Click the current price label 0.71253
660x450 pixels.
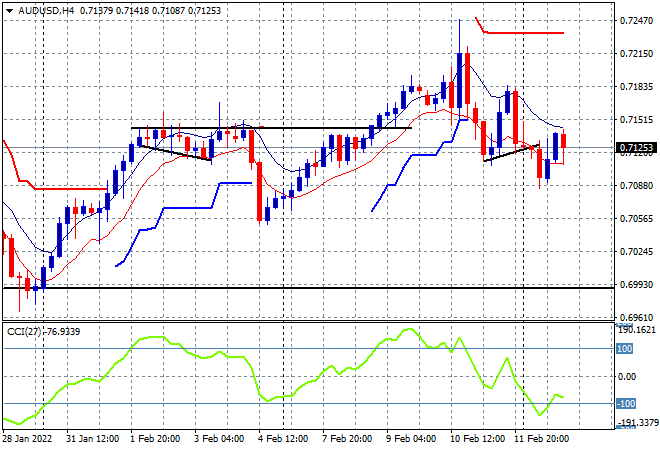click(x=636, y=148)
